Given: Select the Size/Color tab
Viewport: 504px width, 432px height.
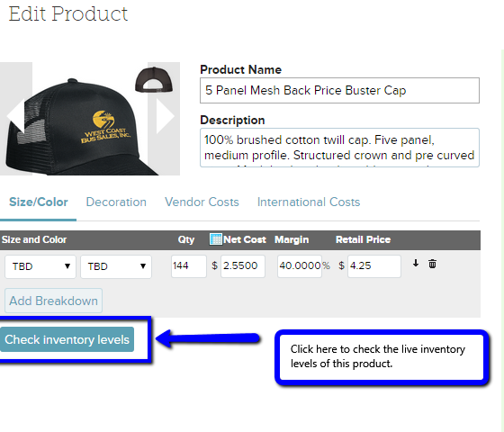Looking at the screenshot, I should [x=38, y=202].
